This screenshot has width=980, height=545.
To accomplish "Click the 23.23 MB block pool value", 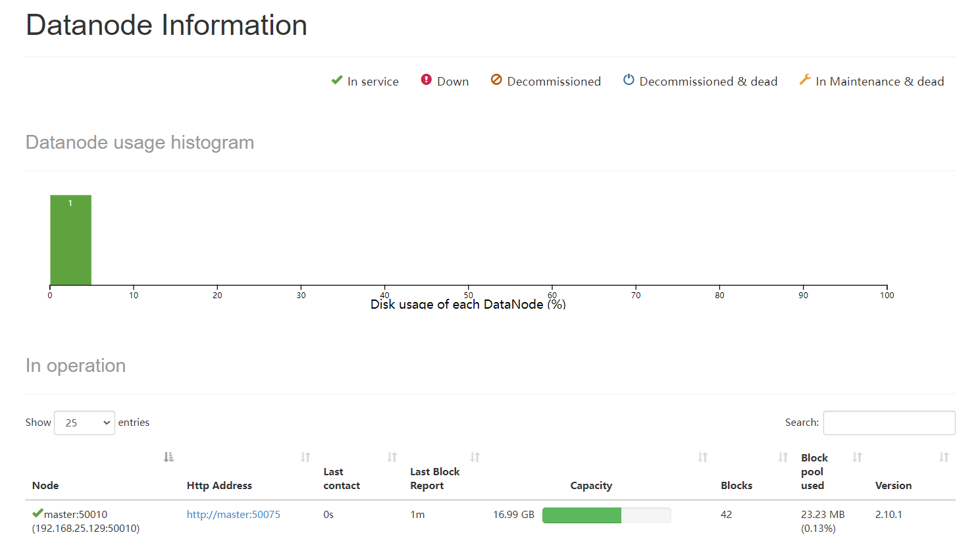I will coord(823,514).
